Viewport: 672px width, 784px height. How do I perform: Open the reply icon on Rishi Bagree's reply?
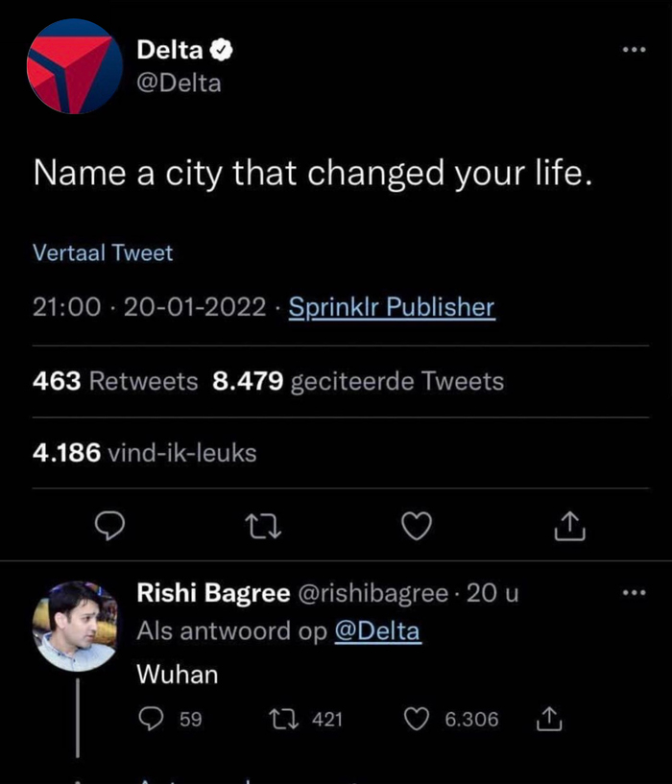click(152, 718)
